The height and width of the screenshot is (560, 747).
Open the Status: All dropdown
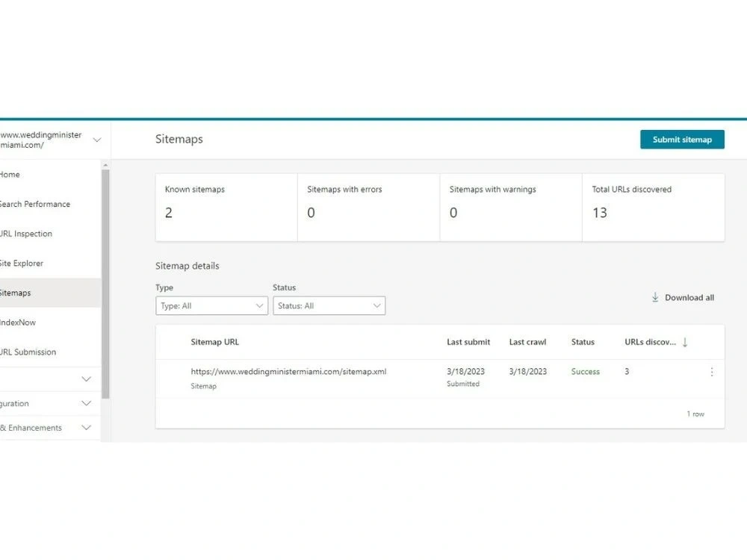(x=329, y=305)
